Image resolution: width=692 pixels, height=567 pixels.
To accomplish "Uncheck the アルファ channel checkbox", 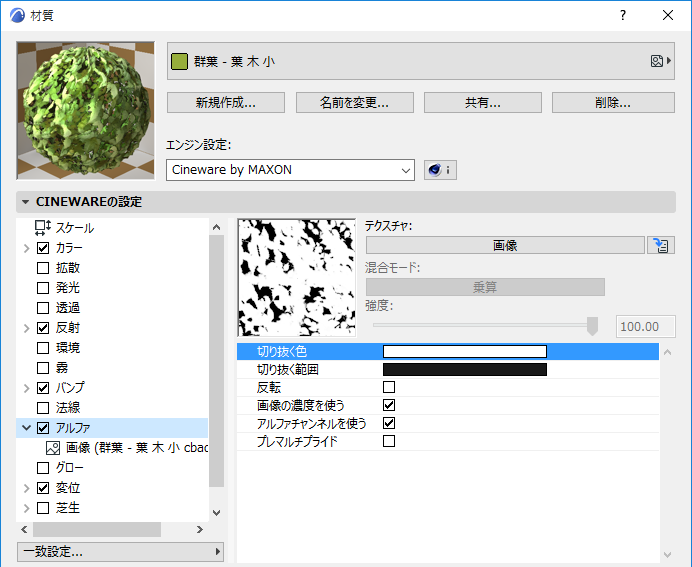I will (43, 428).
